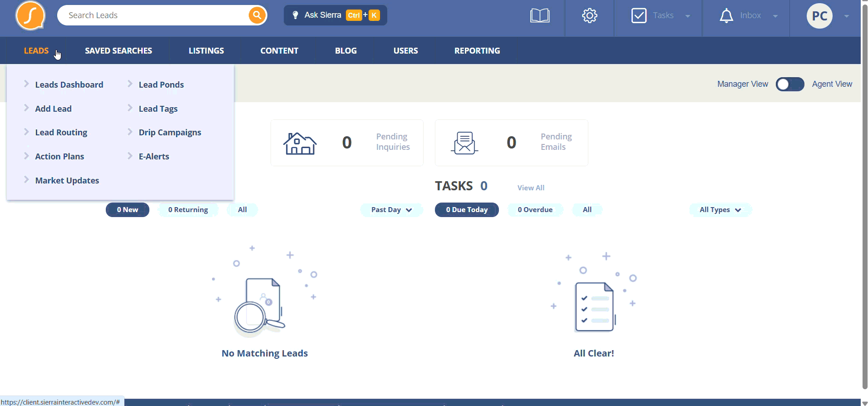
Task: Click the 0 Returning leads filter
Action: click(188, 210)
